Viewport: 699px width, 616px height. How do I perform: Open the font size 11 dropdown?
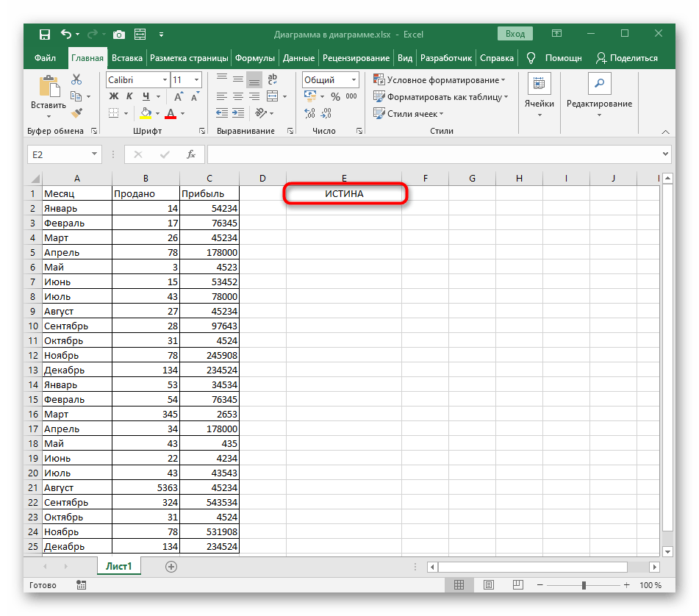(196, 80)
